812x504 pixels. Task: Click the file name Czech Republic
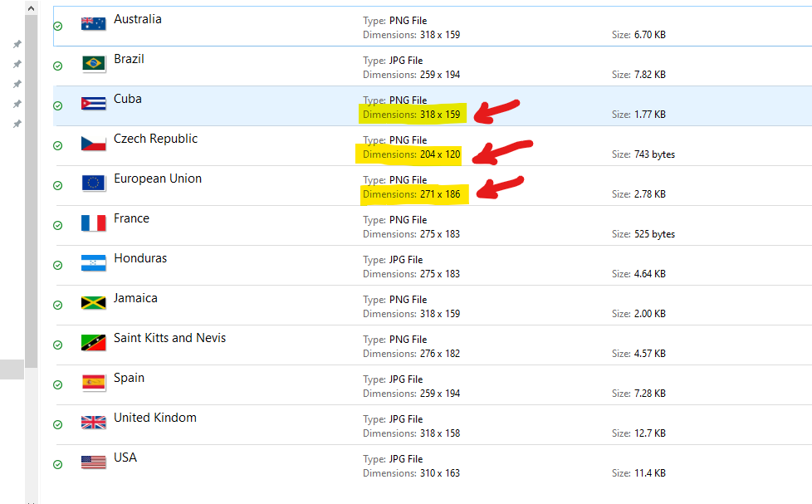155,139
